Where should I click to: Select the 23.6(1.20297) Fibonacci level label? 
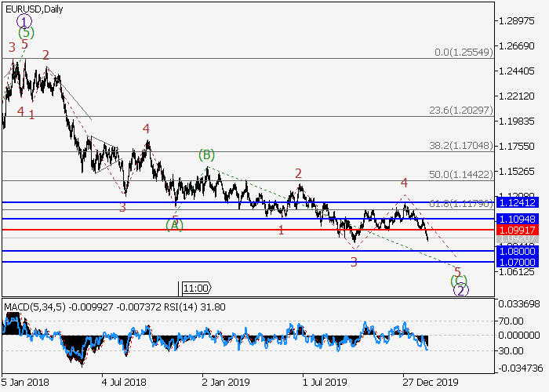tap(460, 110)
